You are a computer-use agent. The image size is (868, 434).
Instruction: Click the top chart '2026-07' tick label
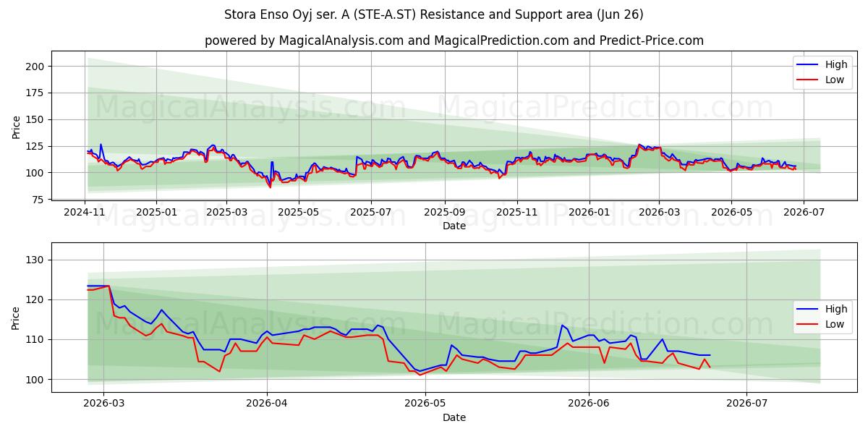tap(803, 212)
